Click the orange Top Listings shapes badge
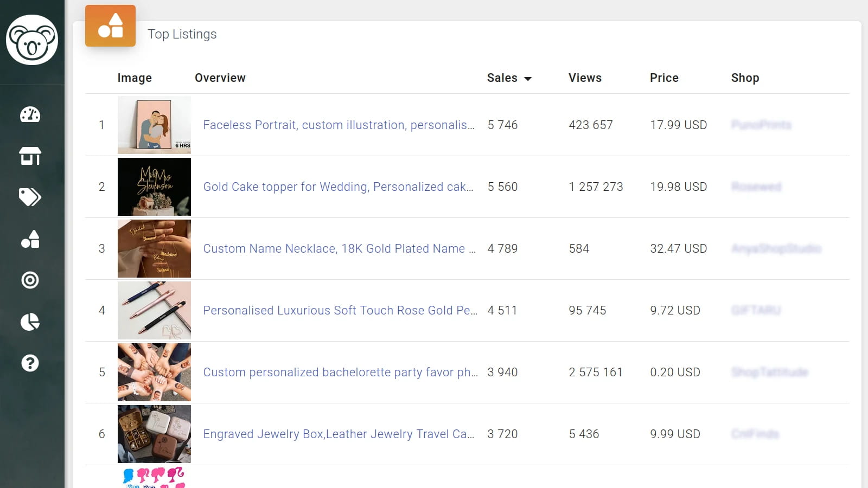This screenshot has height=488, width=868. [110, 26]
